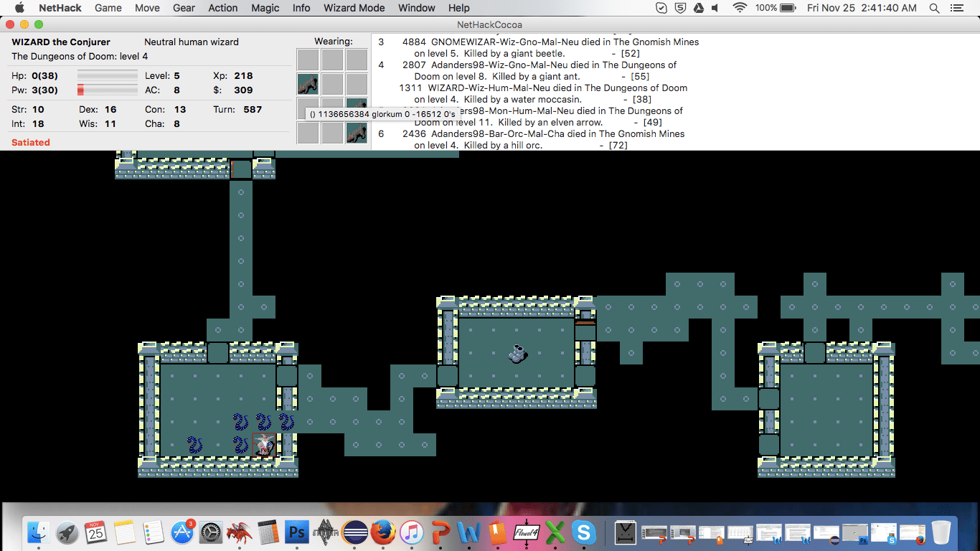Launch Microsoft Word from the Dock

coord(469,532)
